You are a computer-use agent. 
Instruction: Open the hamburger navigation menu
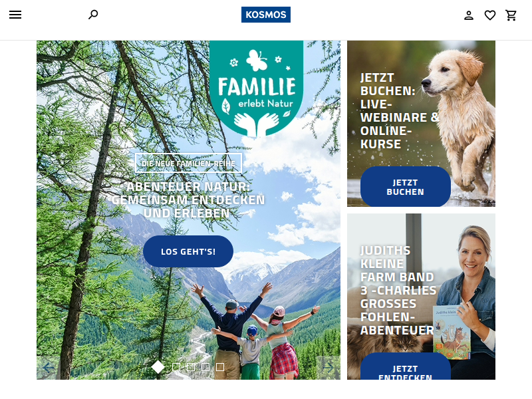(x=15, y=15)
